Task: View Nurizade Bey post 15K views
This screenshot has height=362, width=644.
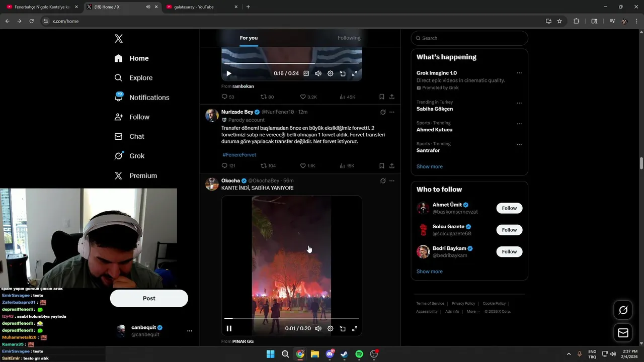Action: (x=347, y=165)
